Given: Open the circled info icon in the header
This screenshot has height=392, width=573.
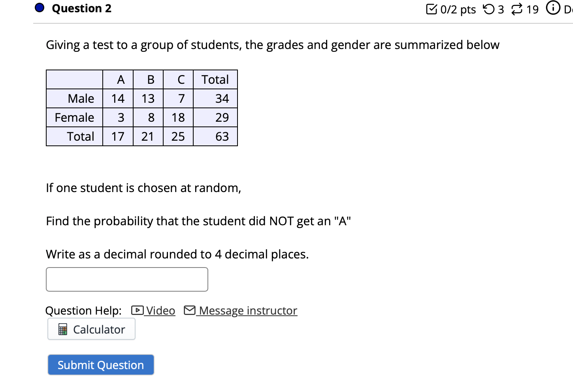Looking at the screenshot, I should tap(553, 8).
